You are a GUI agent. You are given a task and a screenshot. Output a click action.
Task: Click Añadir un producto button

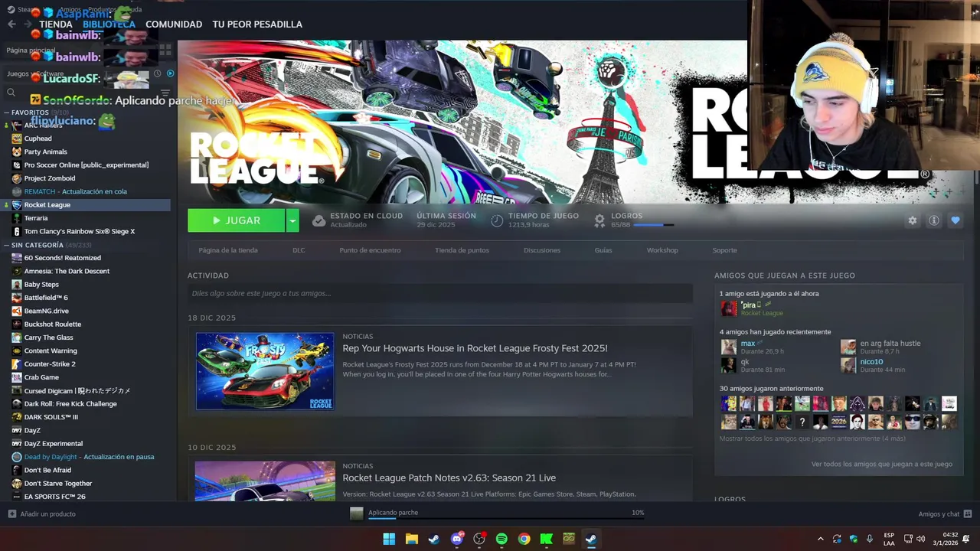tap(42, 514)
